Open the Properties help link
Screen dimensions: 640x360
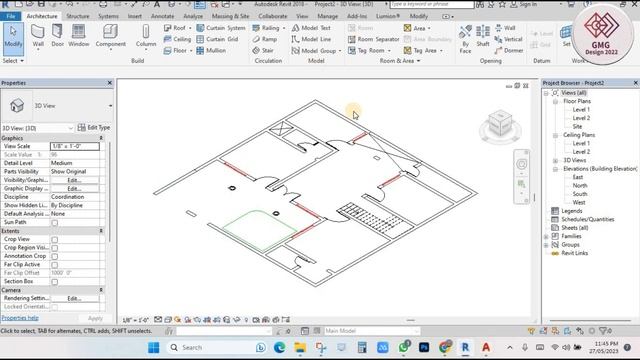[x=20, y=318]
